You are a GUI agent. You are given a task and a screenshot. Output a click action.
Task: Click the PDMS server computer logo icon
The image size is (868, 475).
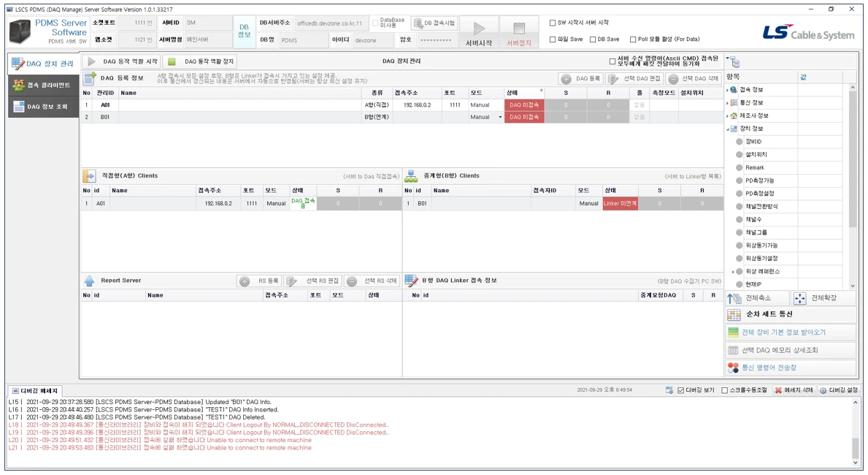pyautogui.click(x=20, y=31)
